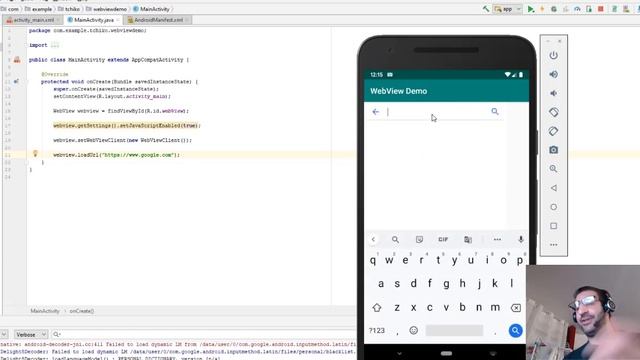Open keyboard toolbar more options (three dots)

pyautogui.click(x=497, y=240)
